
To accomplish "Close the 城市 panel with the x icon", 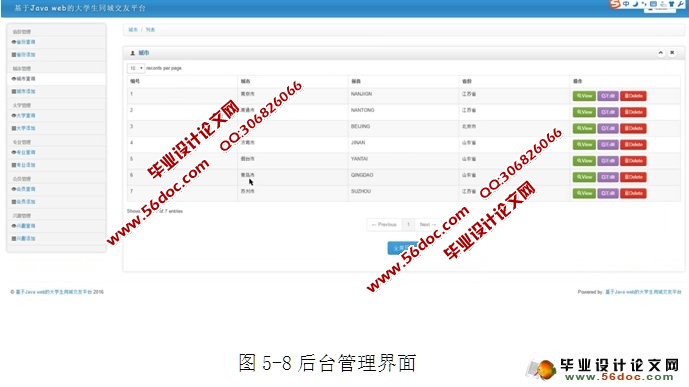I will (672, 53).
